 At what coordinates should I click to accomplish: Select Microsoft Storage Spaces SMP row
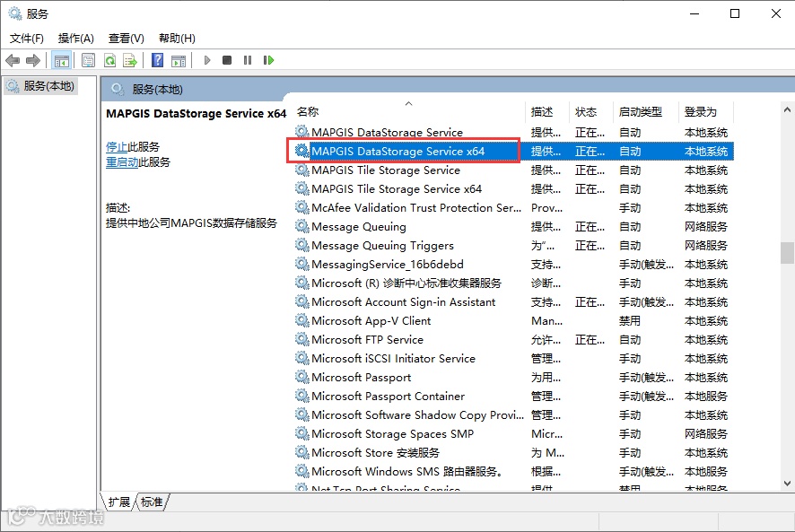point(513,433)
